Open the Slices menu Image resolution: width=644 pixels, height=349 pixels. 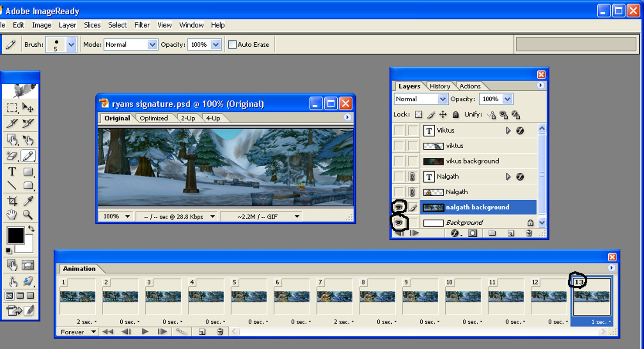(x=92, y=25)
